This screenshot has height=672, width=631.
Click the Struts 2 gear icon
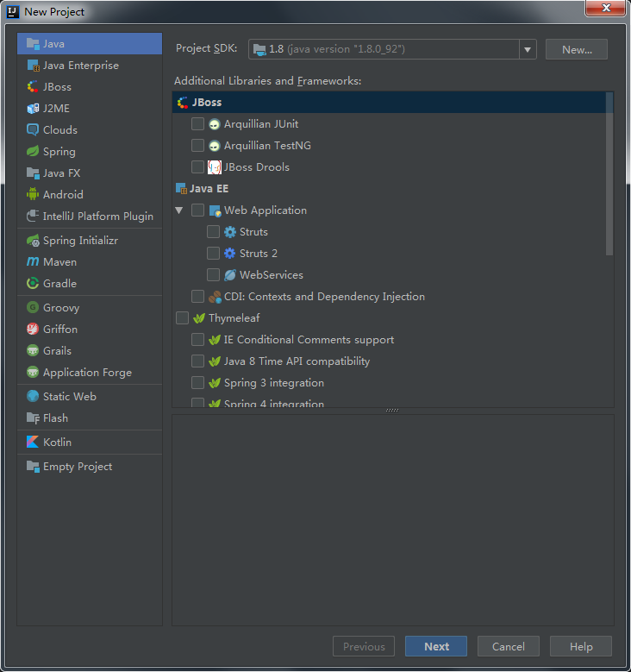[x=229, y=254]
